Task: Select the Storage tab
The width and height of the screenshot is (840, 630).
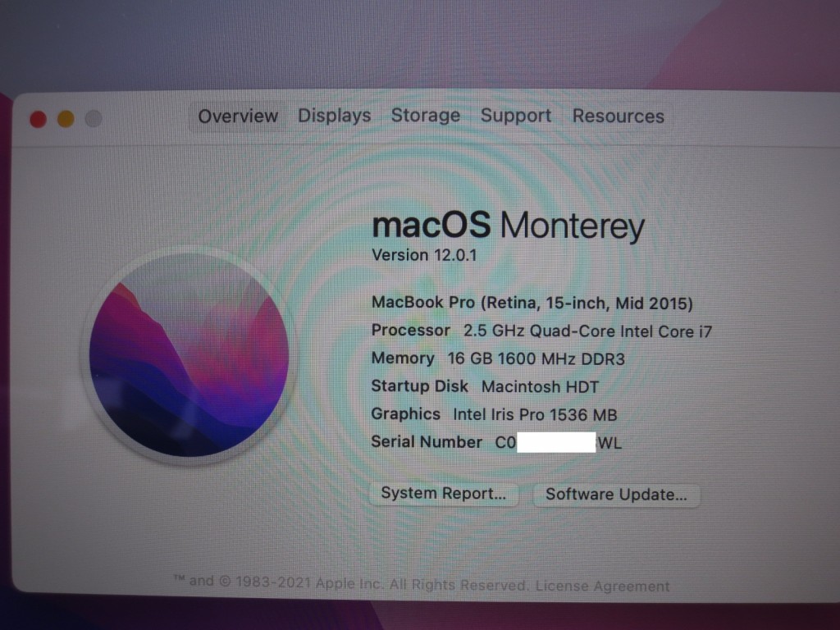Action: click(x=426, y=116)
